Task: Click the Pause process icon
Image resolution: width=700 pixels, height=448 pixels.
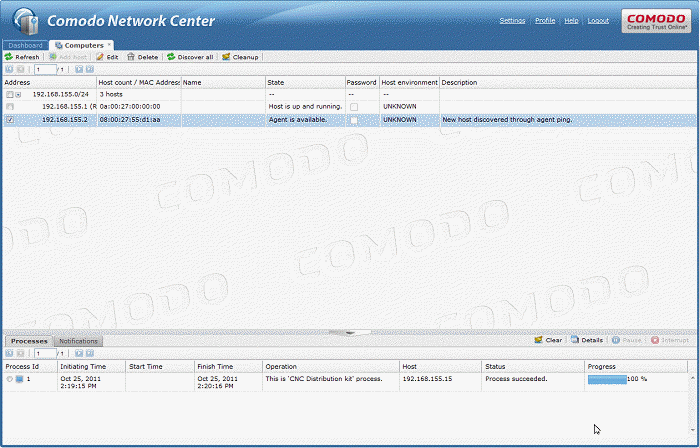Action: [x=616, y=340]
